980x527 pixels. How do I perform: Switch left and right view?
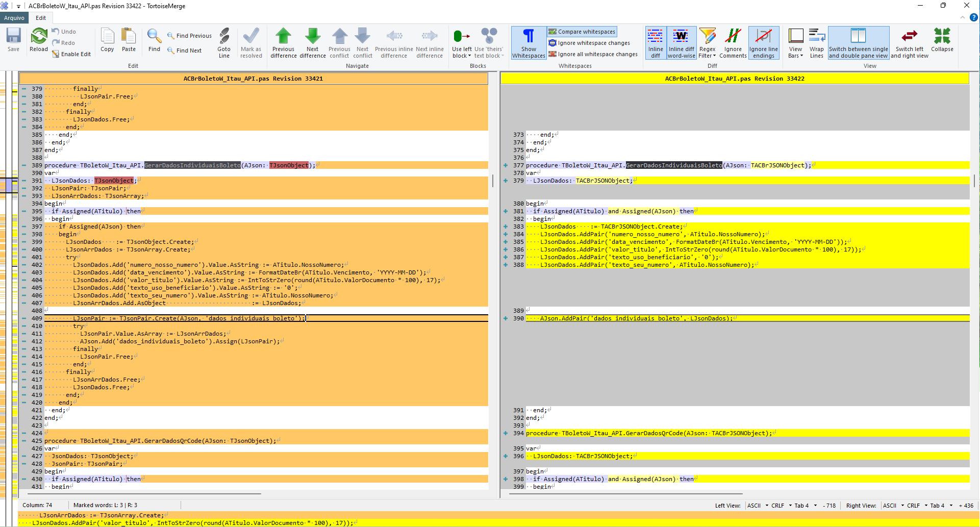(910, 43)
